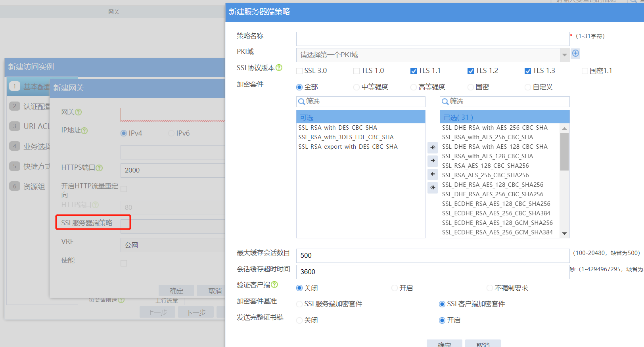Select 自定义 cipher suite option

point(528,87)
